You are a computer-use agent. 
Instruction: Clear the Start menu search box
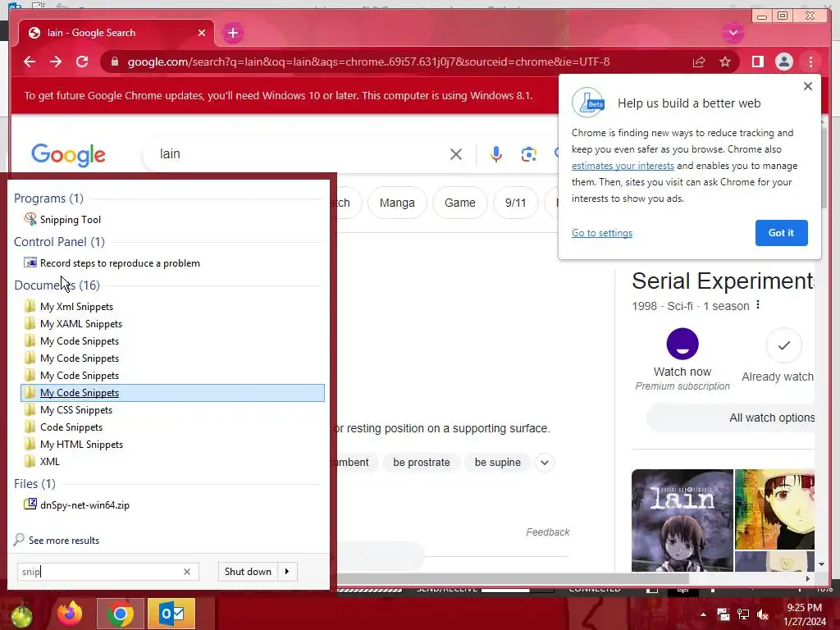click(187, 572)
